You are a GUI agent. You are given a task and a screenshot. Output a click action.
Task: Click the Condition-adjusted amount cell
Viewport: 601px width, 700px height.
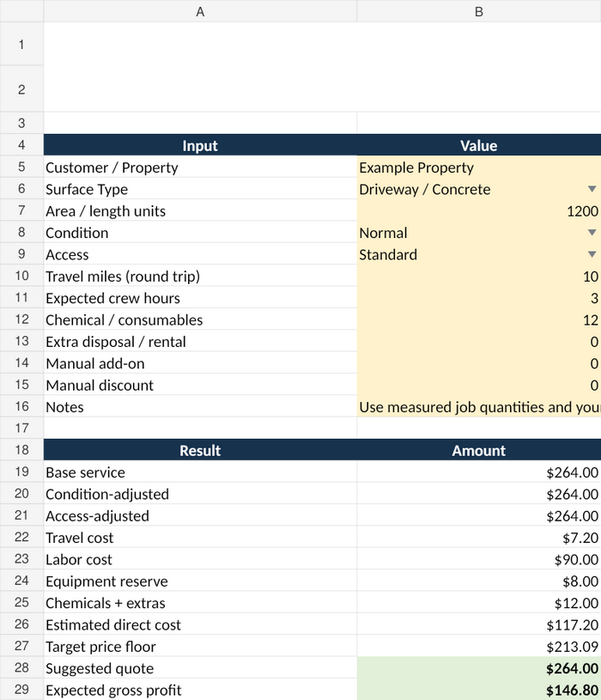(479, 494)
